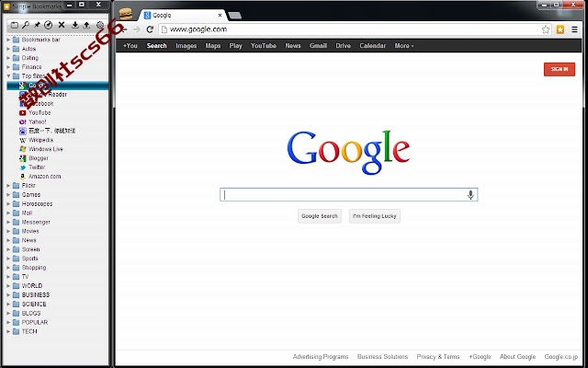Expand the Games folder arrow

(8, 194)
